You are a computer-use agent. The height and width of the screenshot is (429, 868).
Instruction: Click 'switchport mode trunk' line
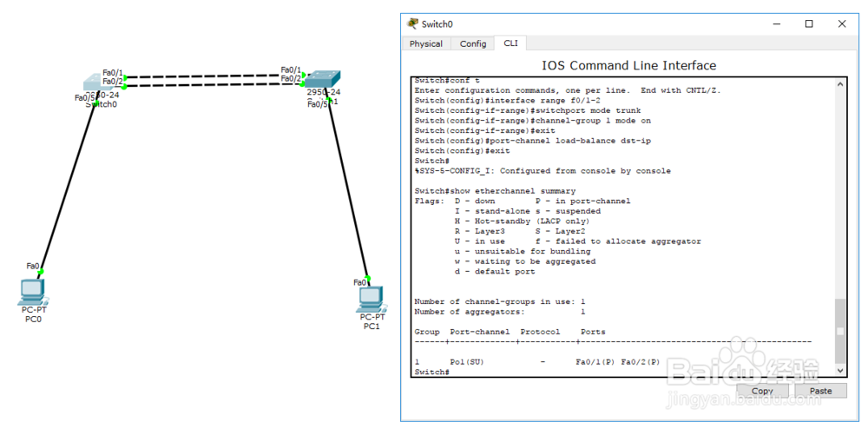click(528, 110)
